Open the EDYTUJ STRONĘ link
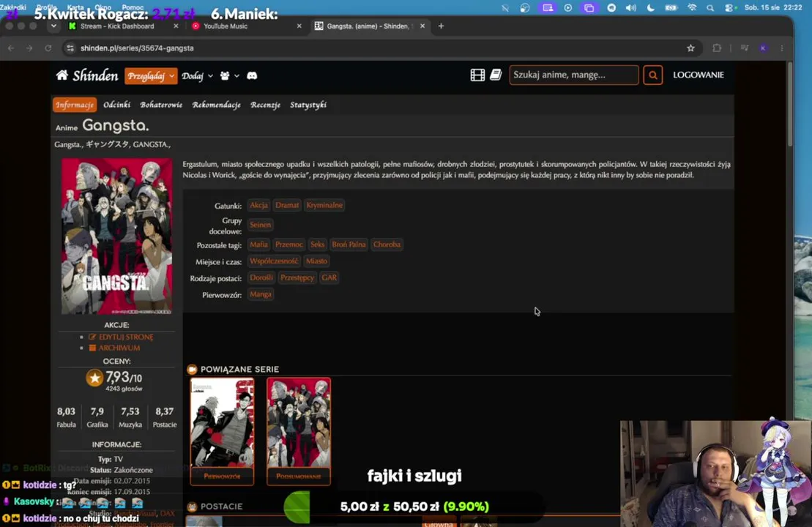The width and height of the screenshot is (812, 527). coord(126,337)
